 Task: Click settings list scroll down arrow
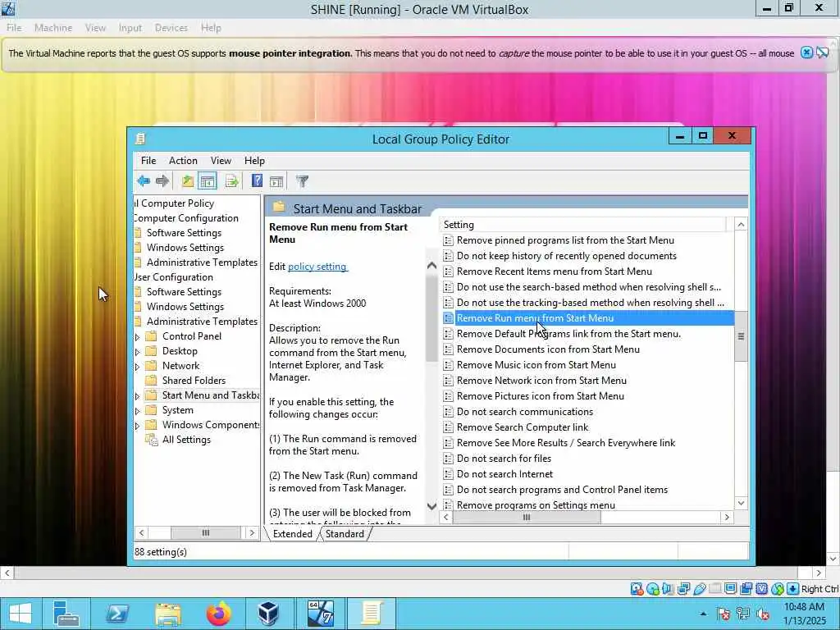741,503
